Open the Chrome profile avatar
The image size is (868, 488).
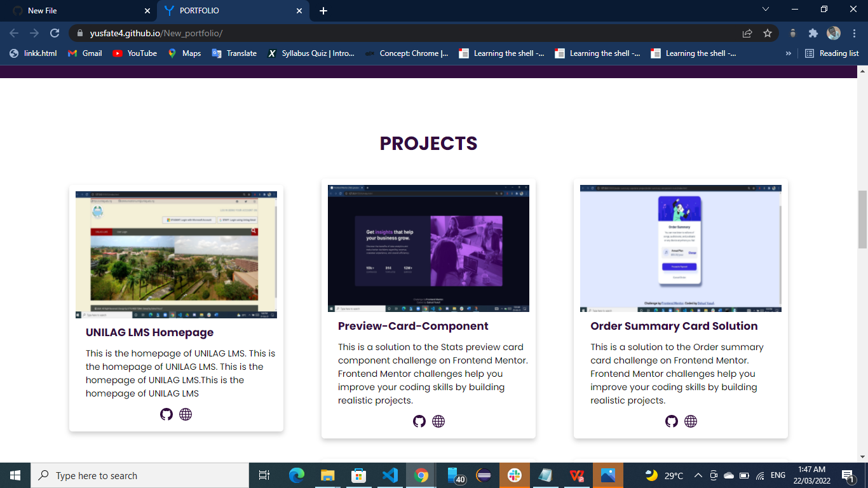834,33
